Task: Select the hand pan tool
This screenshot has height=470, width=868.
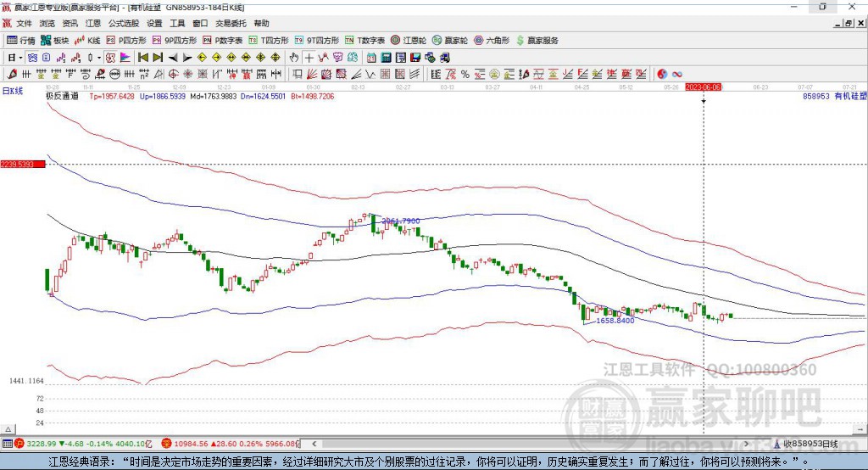Action: coord(294,58)
